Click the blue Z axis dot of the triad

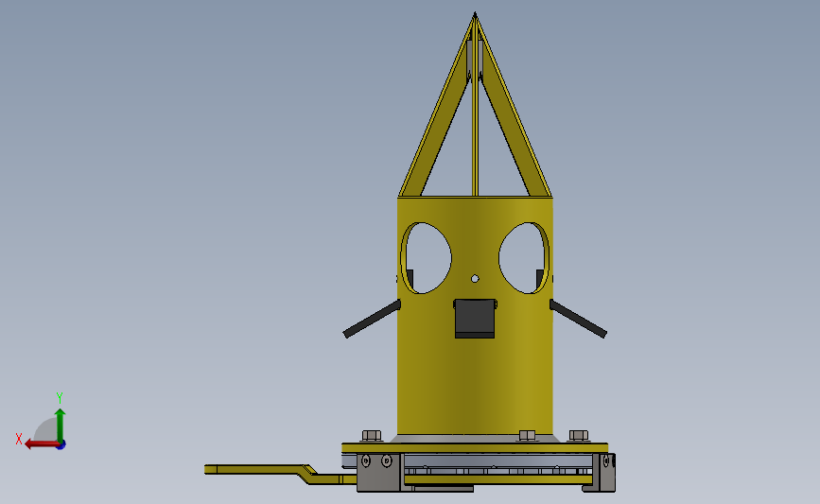click(x=61, y=445)
